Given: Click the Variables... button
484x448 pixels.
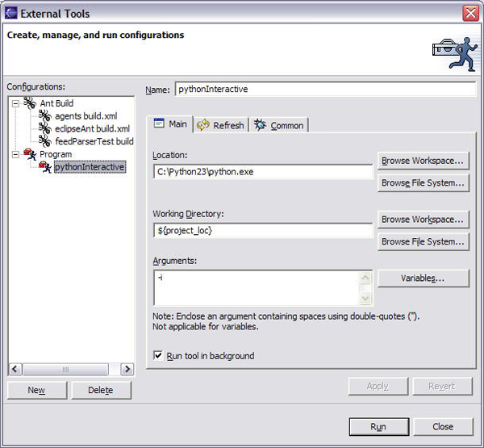Looking at the screenshot, I should (x=423, y=278).
